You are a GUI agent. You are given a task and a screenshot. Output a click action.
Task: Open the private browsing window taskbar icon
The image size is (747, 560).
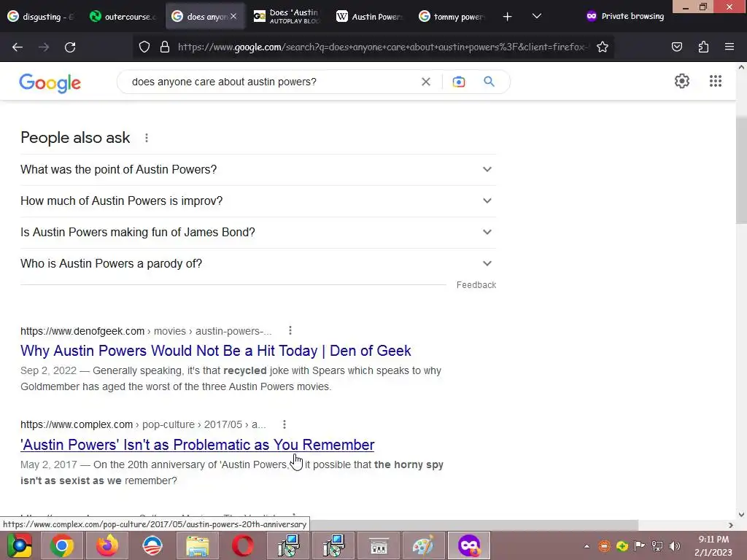click(x=469, y=545)
